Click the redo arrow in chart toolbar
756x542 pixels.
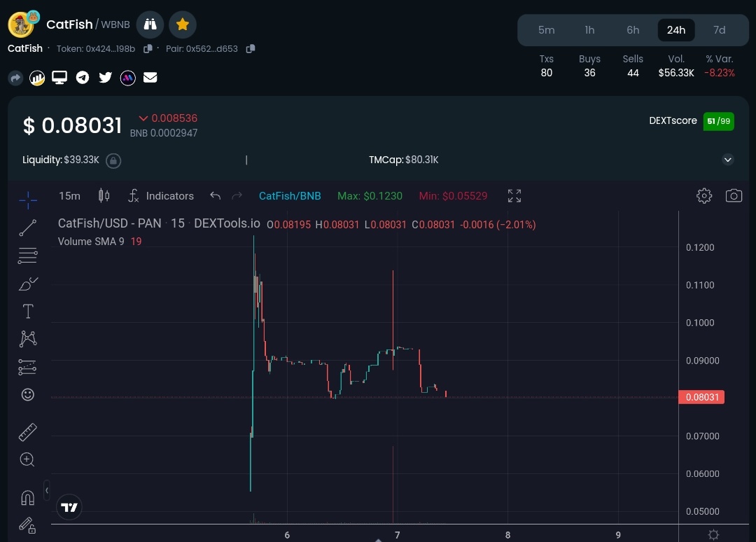coord(237,196)
